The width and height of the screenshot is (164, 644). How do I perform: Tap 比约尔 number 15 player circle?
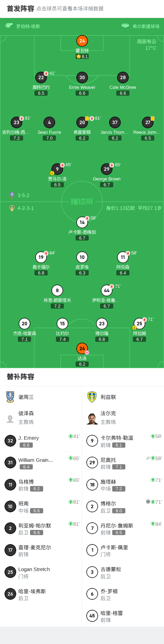(x=62, y=324)
